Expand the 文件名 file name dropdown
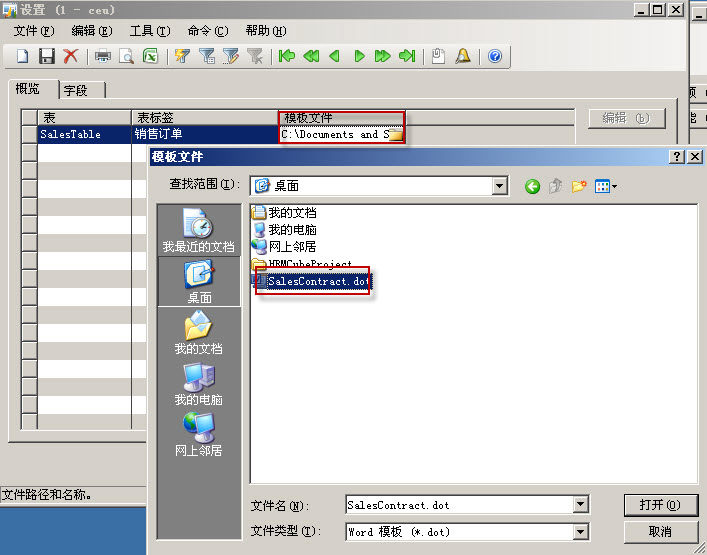Image resolution: width=707 pixels, height=555 pixels. click(581, 505)
